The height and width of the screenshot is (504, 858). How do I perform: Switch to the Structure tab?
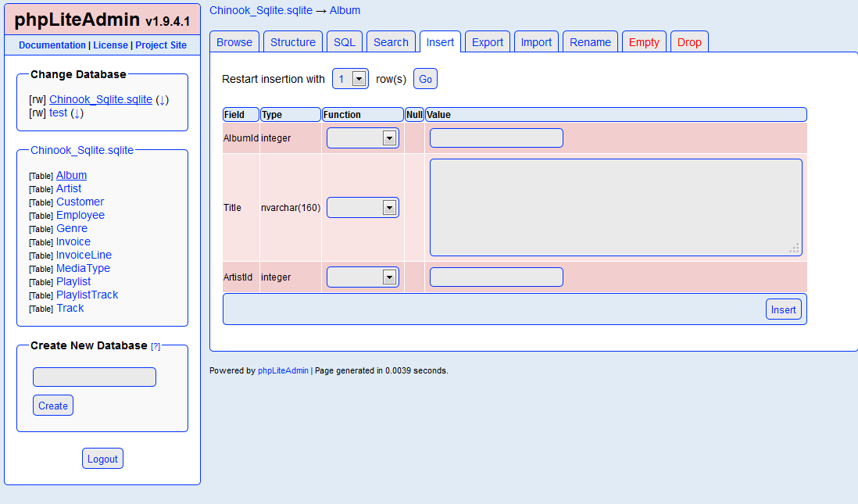[293, 42]
